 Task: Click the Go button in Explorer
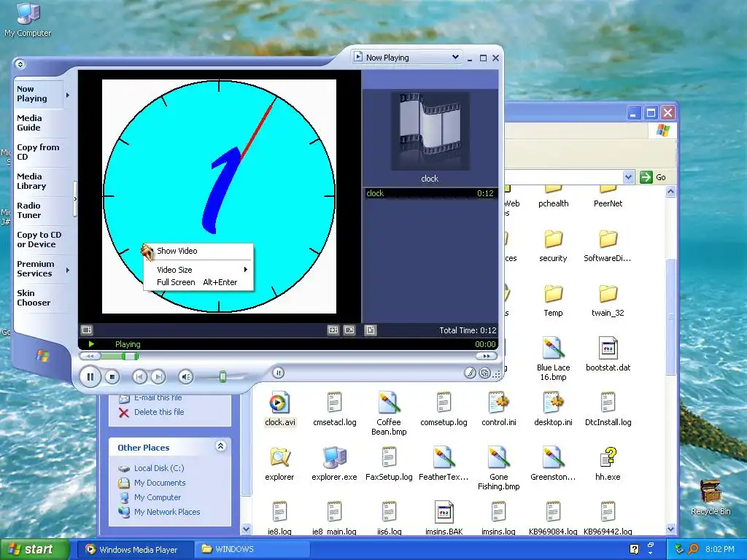point(653,177)
